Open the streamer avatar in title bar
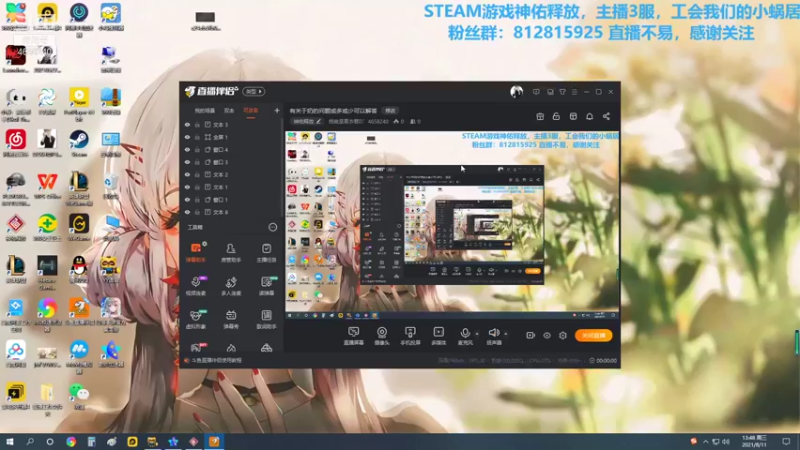Image resolution: width=800 pixels, height=450 pixels. (x=516, y=91)
